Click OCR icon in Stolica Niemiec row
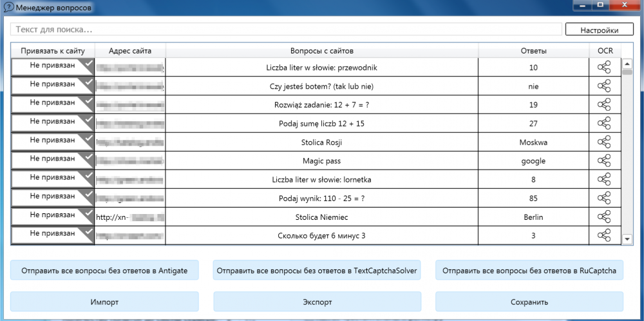644x321 pixels. [x=604, y=217]
